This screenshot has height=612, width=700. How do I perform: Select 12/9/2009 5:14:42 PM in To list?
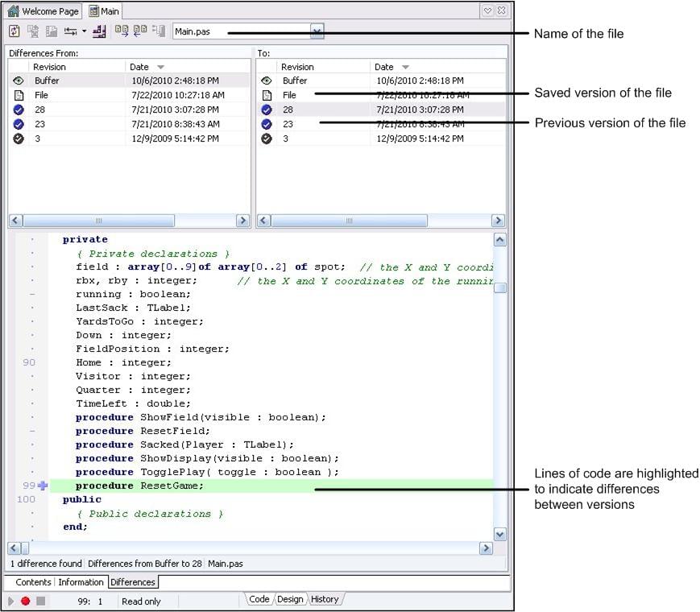(420, 139)
